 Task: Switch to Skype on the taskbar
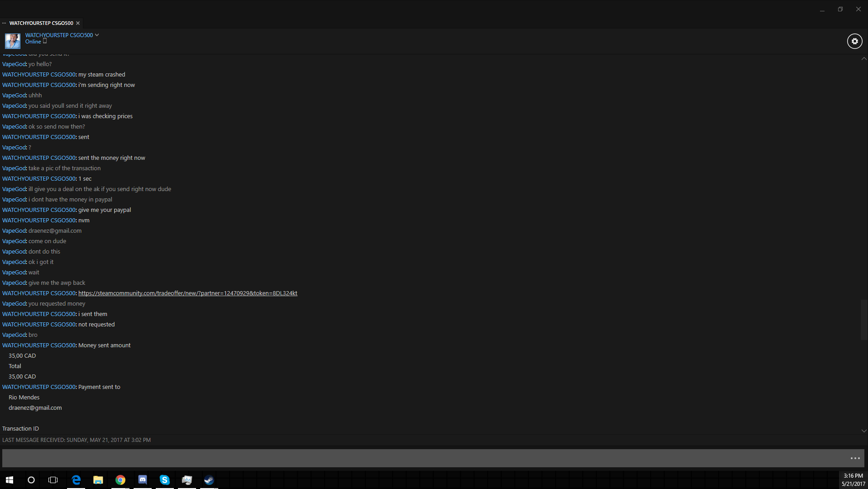[x=165, y=480]
